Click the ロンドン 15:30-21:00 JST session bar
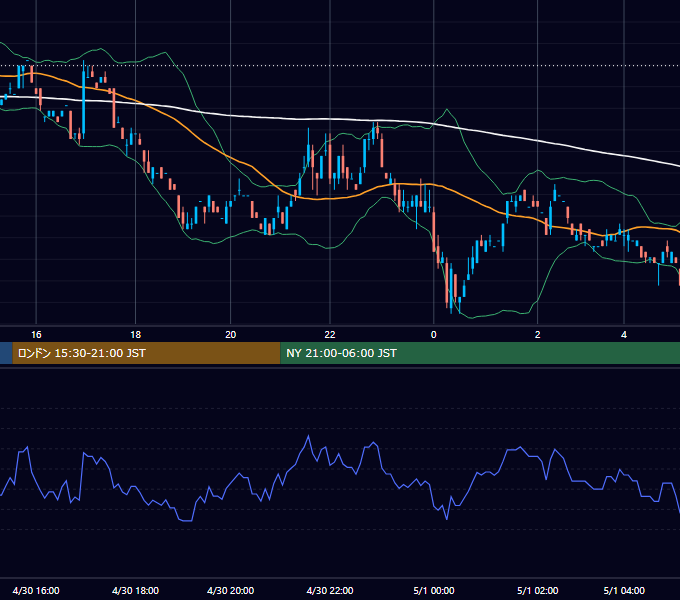The height and width of the screenshot is (600, 680). click(x=147, y=353)
